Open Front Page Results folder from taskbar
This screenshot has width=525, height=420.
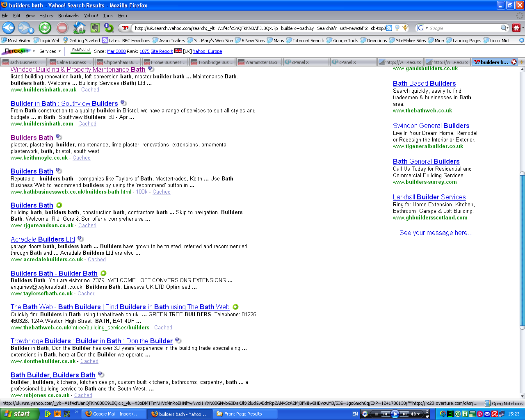pos(245,414)
